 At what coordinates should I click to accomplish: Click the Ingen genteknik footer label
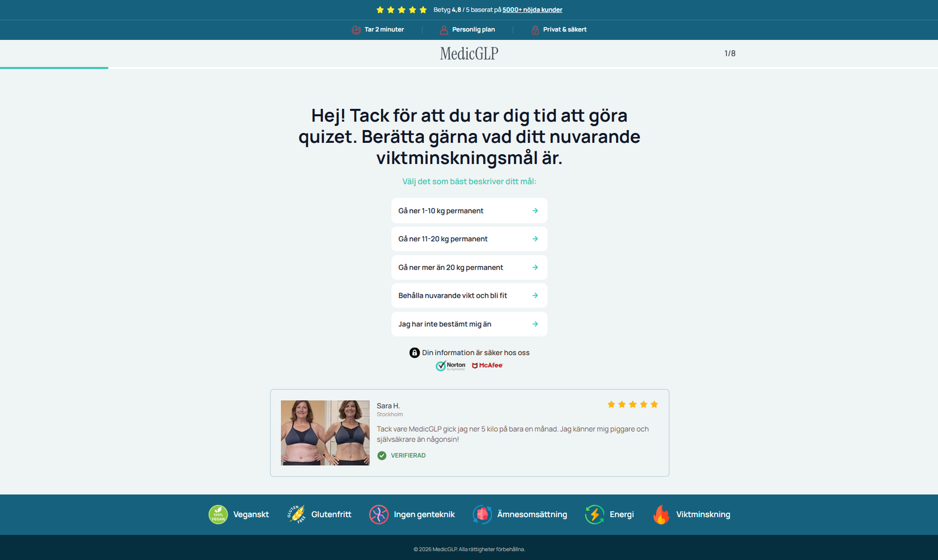(424, 514)
